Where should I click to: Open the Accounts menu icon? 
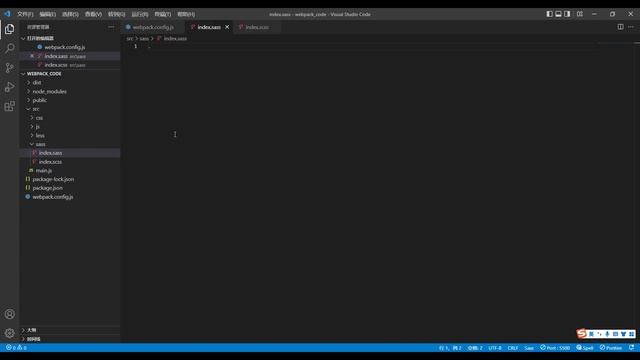pos(9,314)
